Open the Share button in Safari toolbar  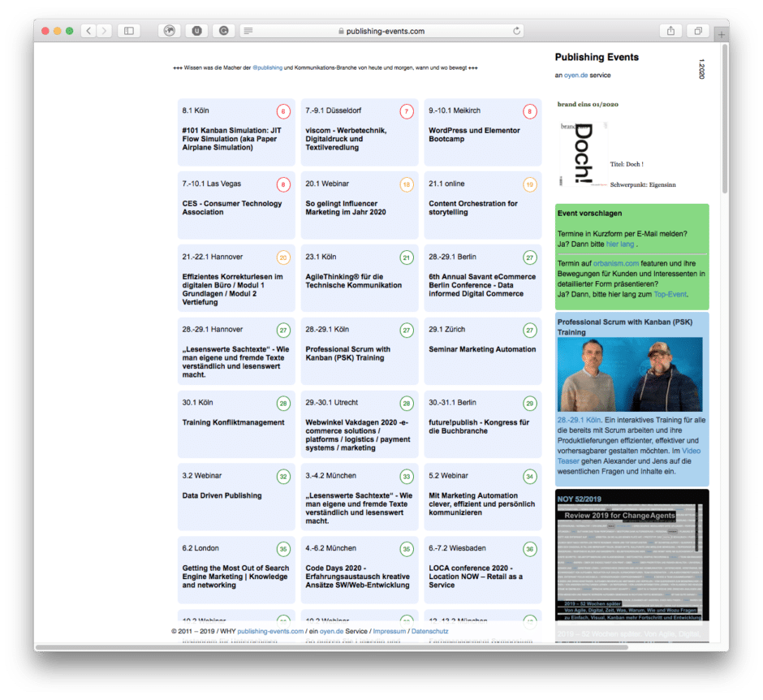tap(670, 31)
